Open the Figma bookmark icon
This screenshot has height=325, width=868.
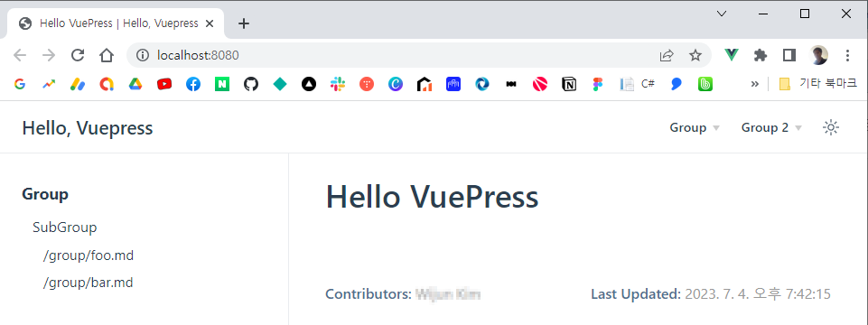pyautogui.click(x=597, y=84)
